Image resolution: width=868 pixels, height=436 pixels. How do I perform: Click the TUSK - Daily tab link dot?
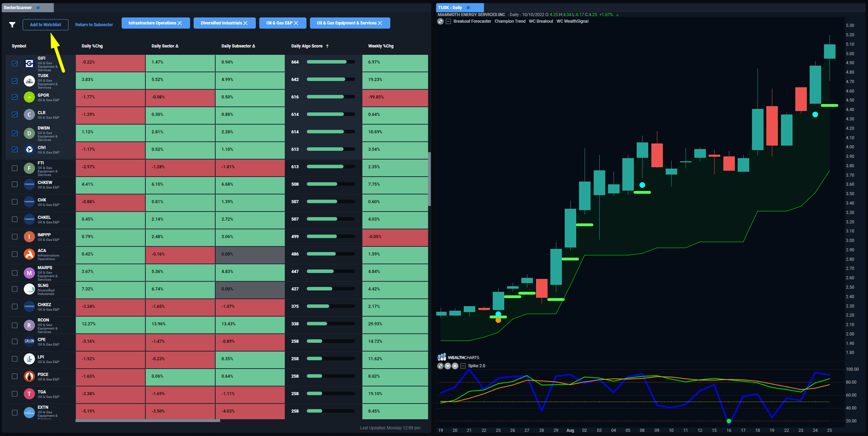pyautogui.click(x=468, y=8)
